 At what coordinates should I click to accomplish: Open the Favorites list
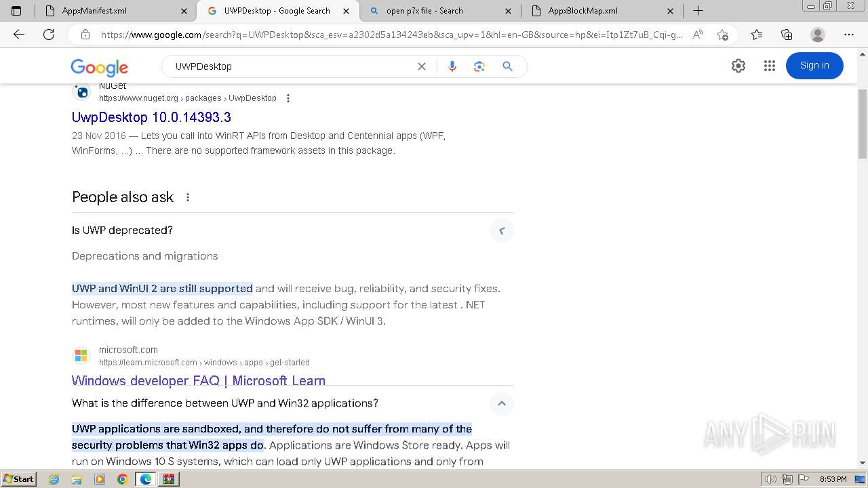pos(757,35)
